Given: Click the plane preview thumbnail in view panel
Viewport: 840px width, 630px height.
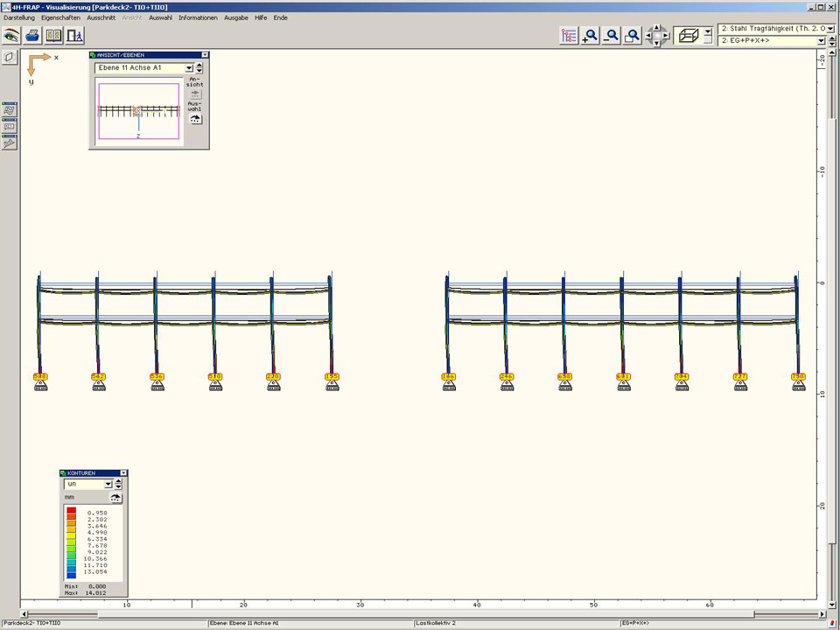Looking at the screenshot, I should tap(138, 111).
